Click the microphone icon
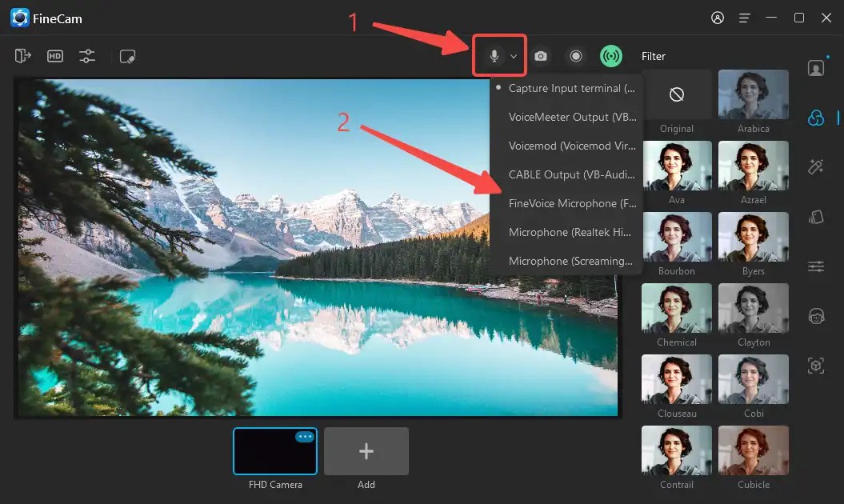844x504 pixels. 494,56
